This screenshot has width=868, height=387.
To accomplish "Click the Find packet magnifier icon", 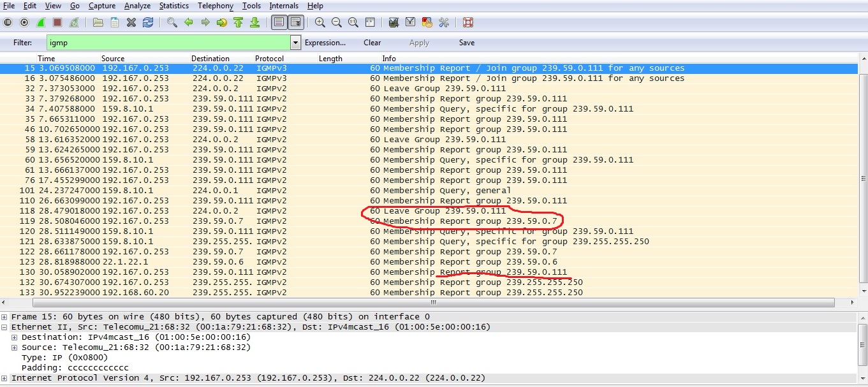I will tap(172, 22).
